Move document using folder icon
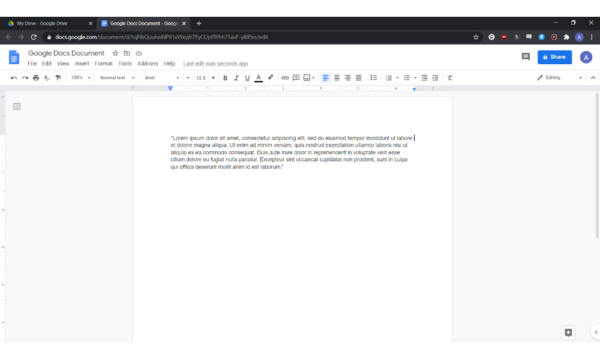 (x=127, y=53)
